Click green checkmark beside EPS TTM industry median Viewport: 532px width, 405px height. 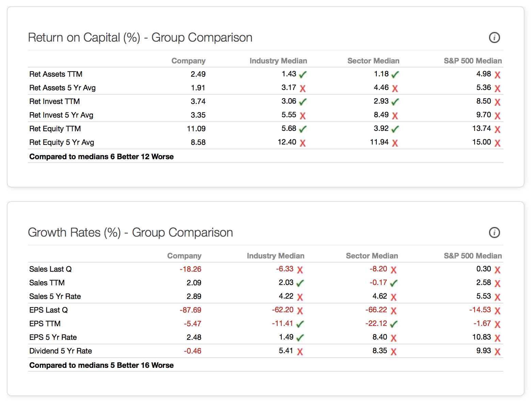pyautogui.click(x=300, y=324)
